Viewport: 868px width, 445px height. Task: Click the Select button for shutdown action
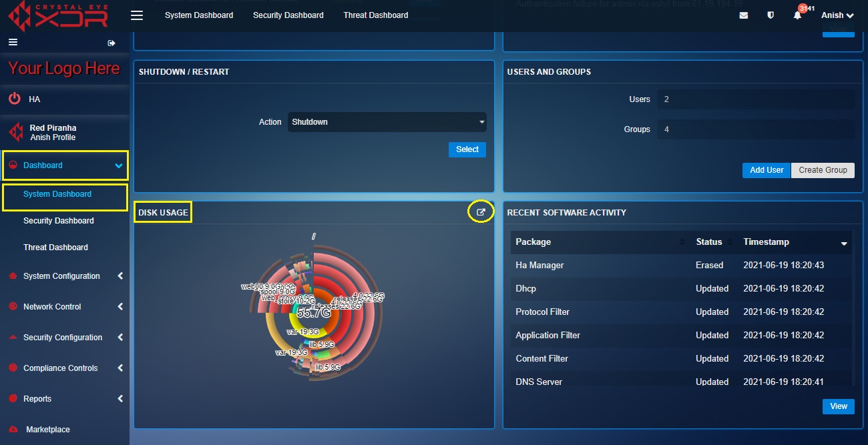467,149
